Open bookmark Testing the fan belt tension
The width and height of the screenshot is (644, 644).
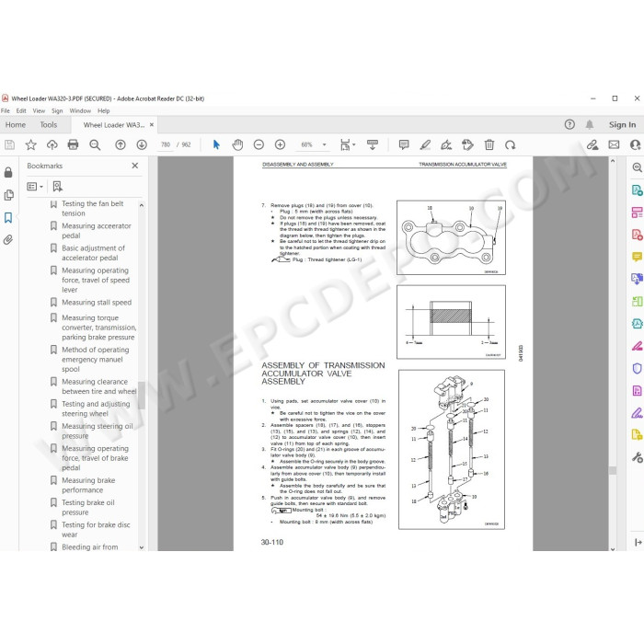[x=92, y=208]
